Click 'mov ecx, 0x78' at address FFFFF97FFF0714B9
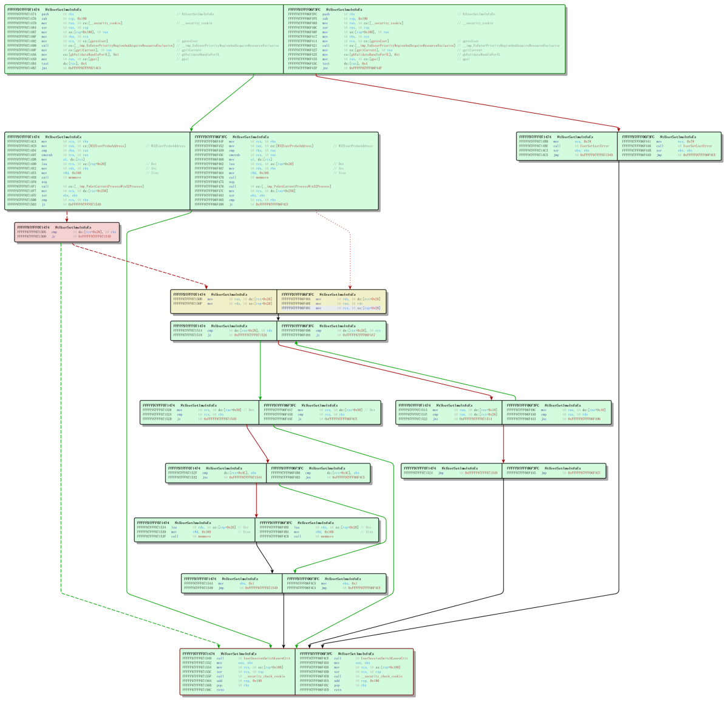Viewport: 728px width, 702px height. coord(556,141)
